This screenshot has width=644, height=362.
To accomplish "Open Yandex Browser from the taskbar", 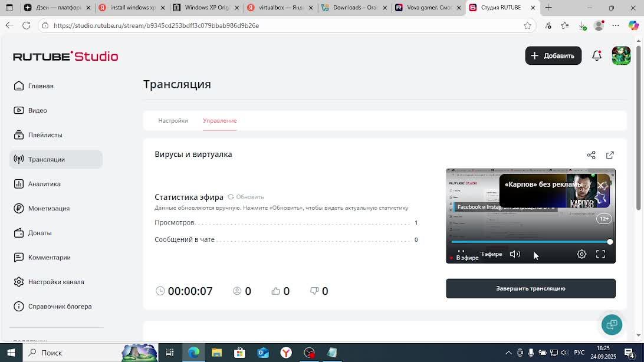I will click(286, 353).
